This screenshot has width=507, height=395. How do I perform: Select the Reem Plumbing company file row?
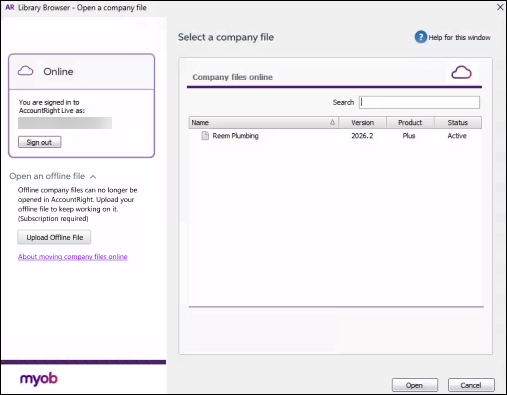pyautogui.click(x=335, y=136)
